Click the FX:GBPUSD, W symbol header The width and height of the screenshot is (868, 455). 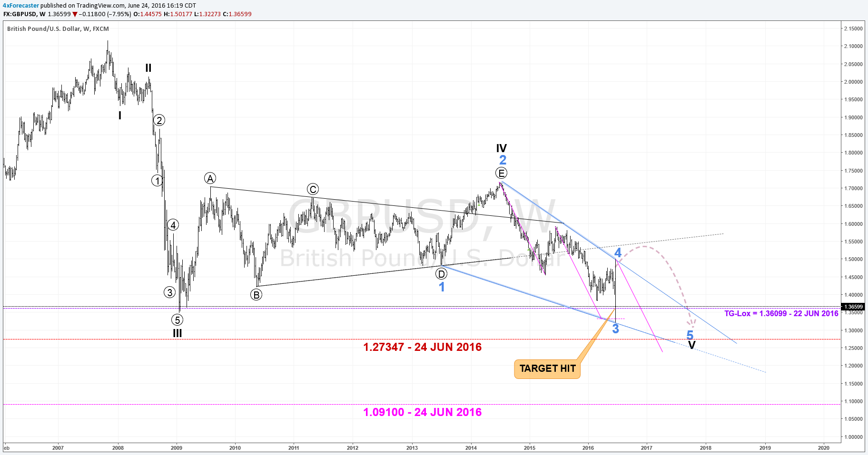(x=24, y=14)
